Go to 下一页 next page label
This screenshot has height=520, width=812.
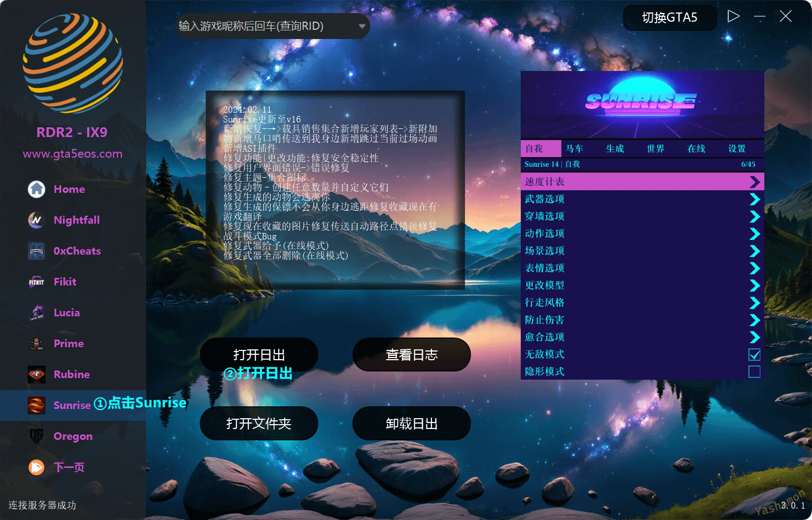(x=69, y=467)
